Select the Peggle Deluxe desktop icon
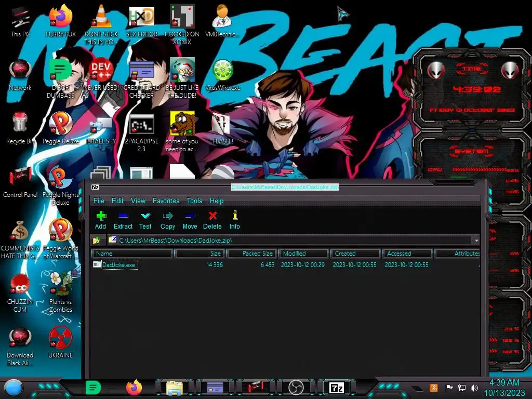The height and width of the screenshot is (399, 532). [x=60, y=129]
